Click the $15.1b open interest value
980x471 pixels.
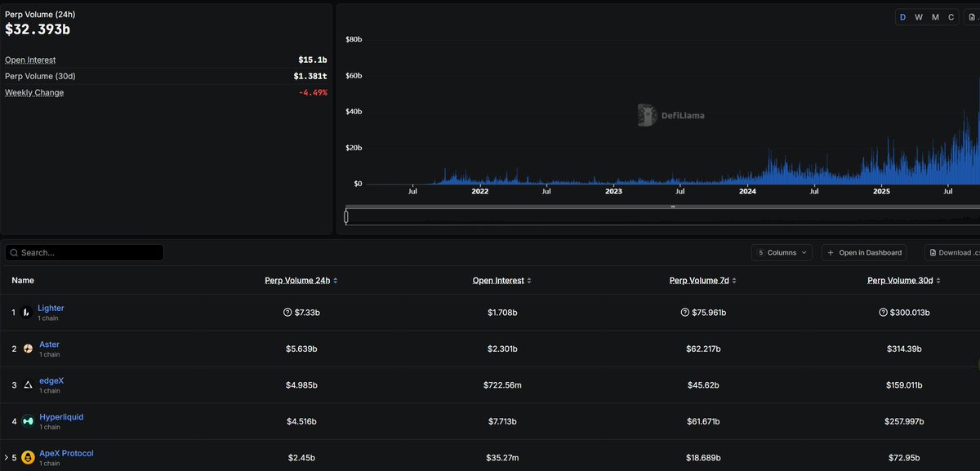pos(313,60)
